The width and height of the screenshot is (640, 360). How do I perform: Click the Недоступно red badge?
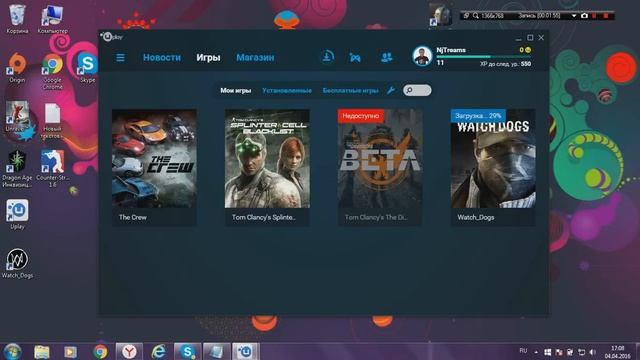click(x=361, y=116)
